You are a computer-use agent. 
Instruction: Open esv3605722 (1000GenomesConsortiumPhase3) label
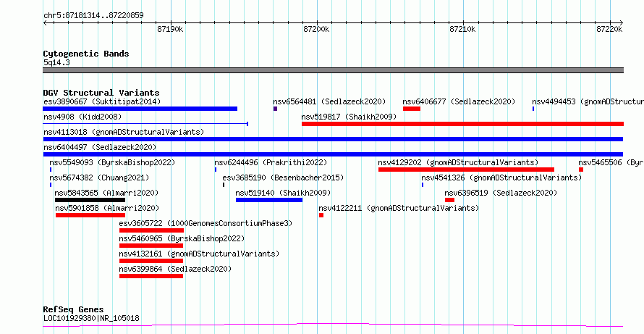tap(206, 223)
